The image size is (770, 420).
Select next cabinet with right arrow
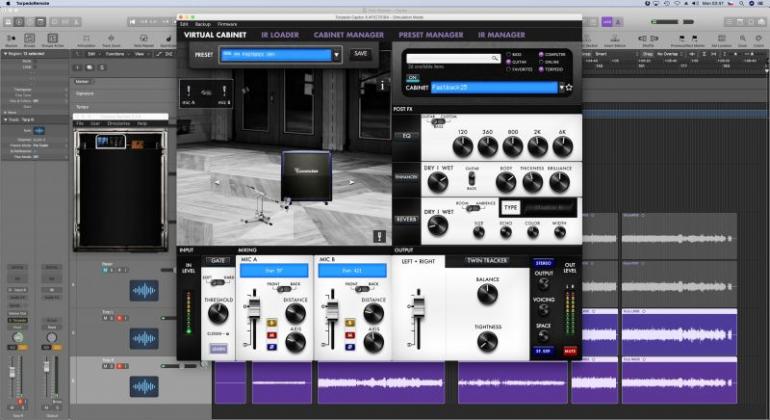tap(351, 182)
